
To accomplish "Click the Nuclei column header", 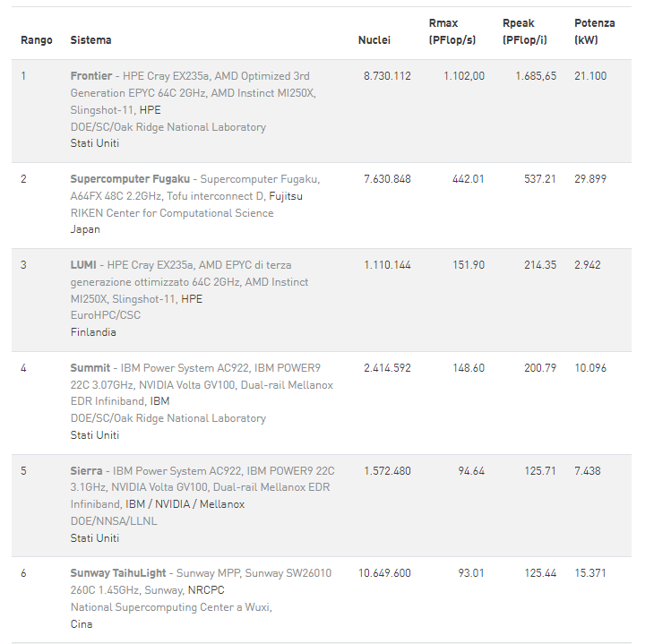I will 374,40.
